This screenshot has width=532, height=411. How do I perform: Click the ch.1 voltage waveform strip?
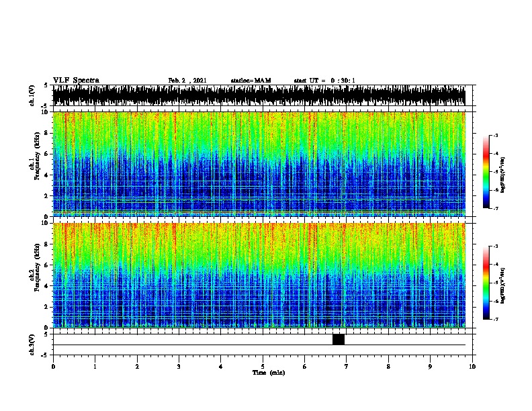(259, 95)
